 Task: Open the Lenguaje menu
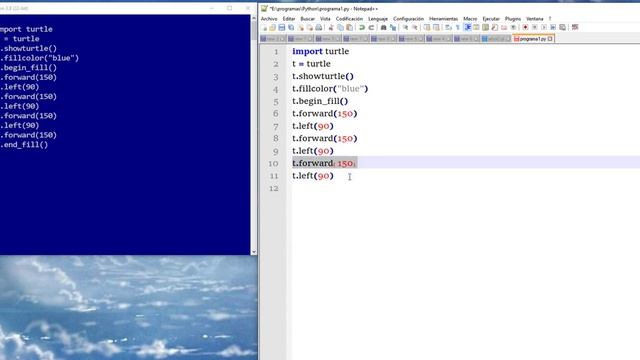(x=378, y=19)
